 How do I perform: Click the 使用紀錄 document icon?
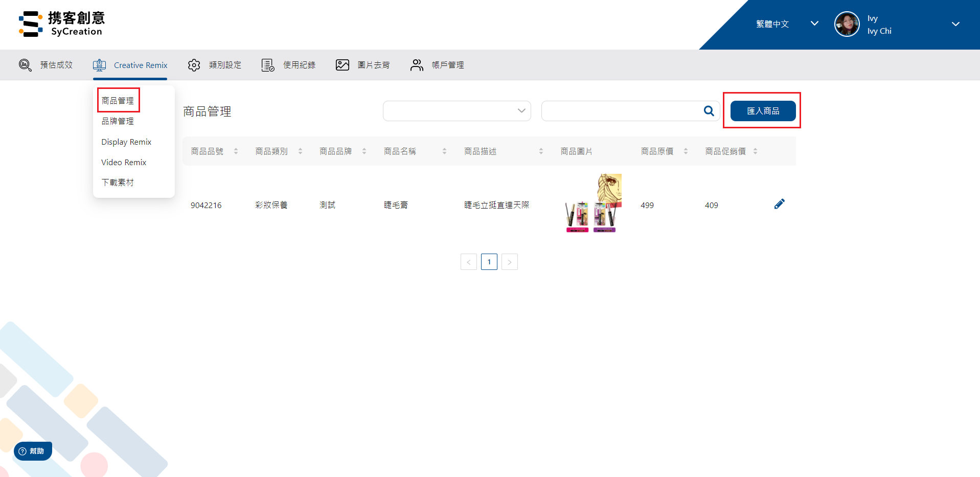tap(268, 65)
